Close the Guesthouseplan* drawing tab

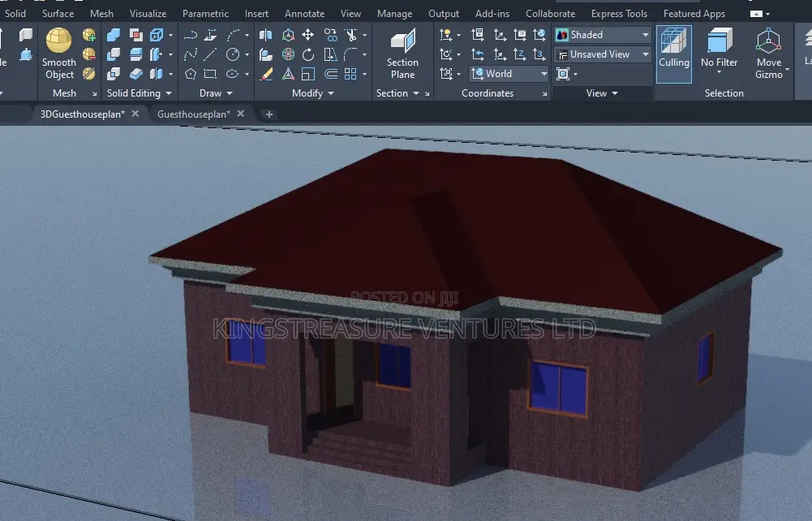coord(241,114)
